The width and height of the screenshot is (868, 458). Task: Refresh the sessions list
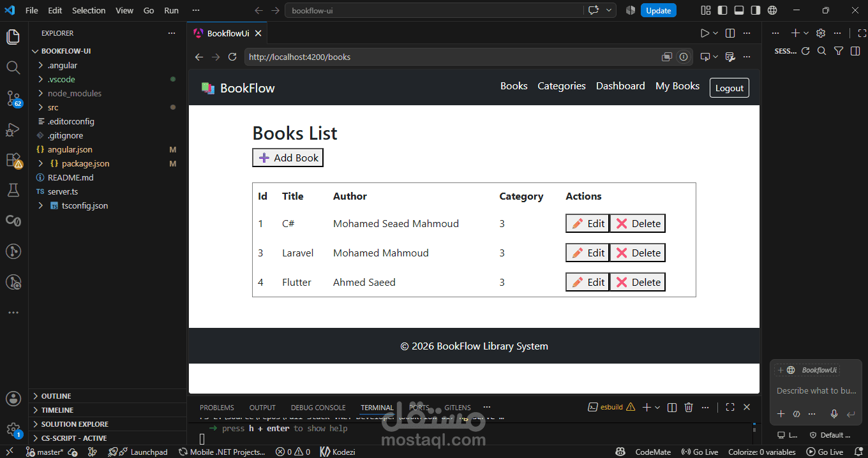(x=805, y=51)
